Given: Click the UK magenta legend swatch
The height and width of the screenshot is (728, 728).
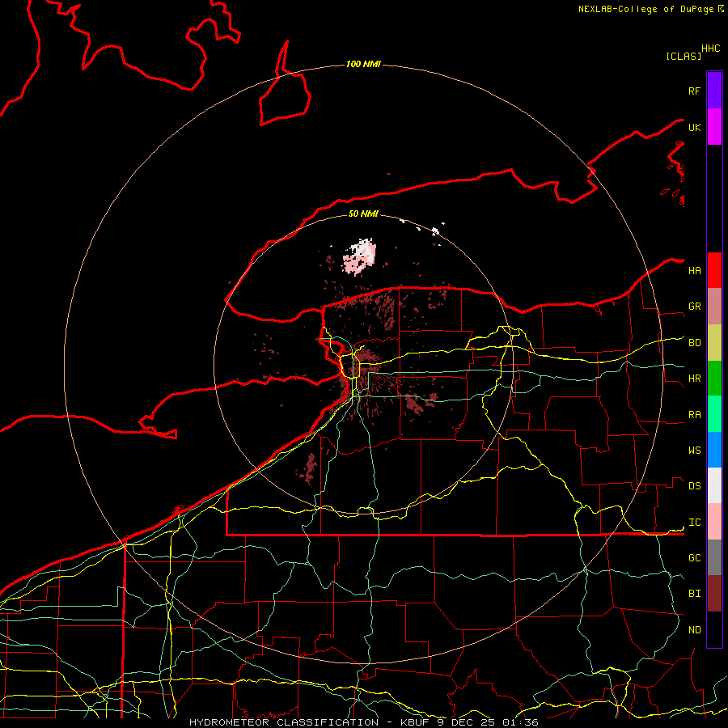Looking at the screenshot, I should pos(714,127).
